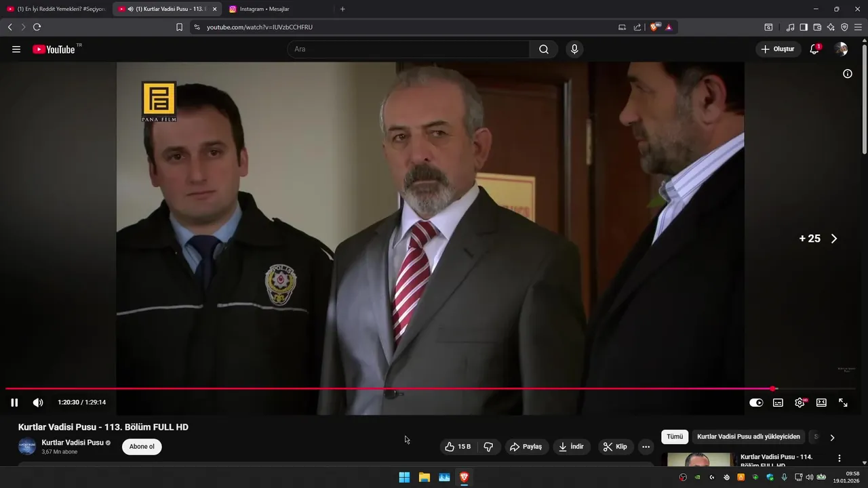Image resolution: width=868 pixels, height=488 pixels.
Task: Select the Tümü filter chip
Action: 675,437
